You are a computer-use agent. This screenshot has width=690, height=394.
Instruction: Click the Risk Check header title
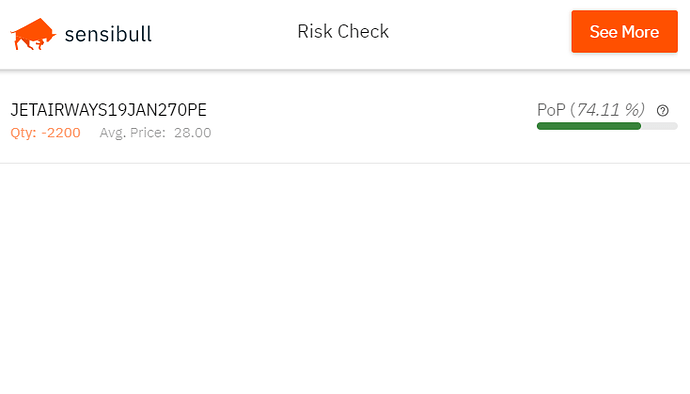point(343,31)
